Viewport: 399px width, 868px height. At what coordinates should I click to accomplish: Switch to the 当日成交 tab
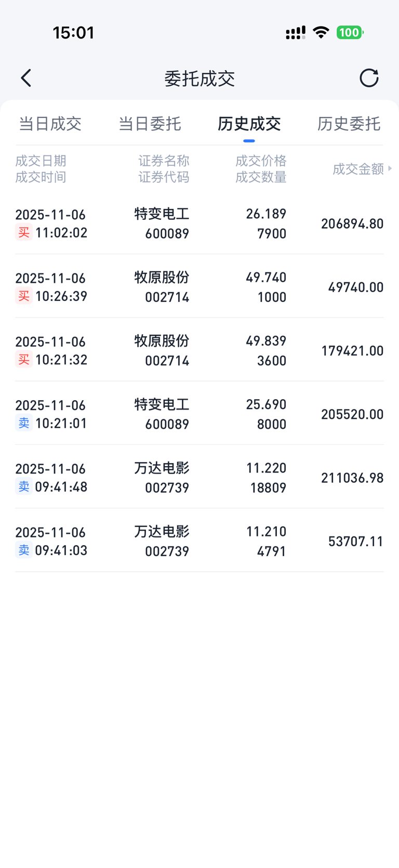point(50,124)
